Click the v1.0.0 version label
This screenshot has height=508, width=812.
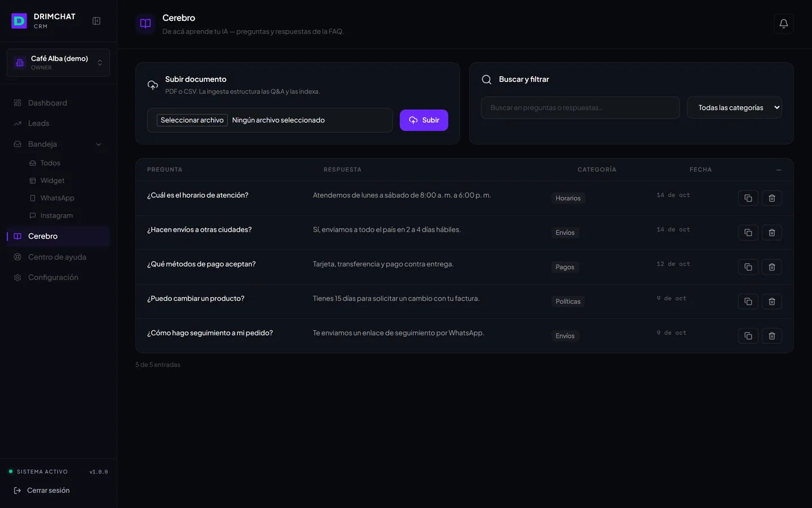[99, 472]
